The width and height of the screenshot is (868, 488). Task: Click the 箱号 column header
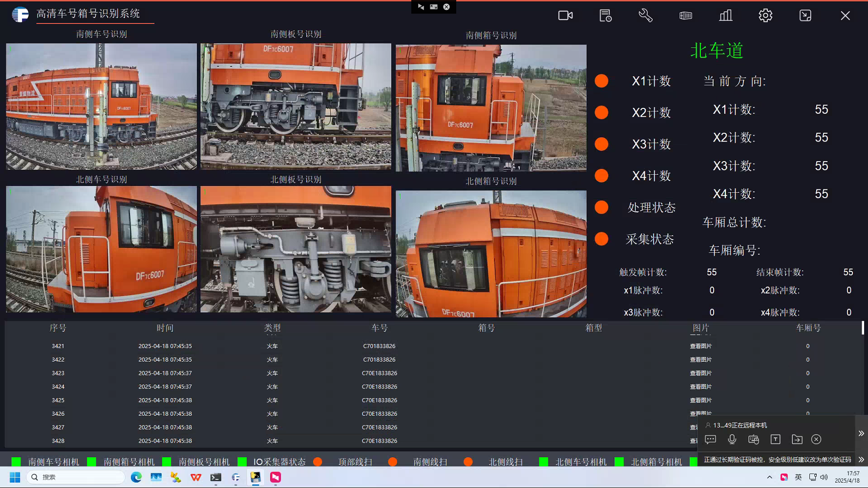point(487,328)
